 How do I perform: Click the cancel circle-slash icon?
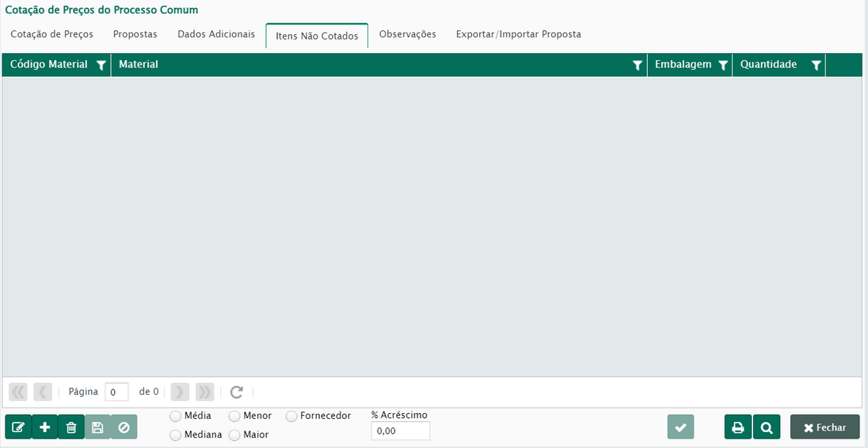click(x=124, y=427)
